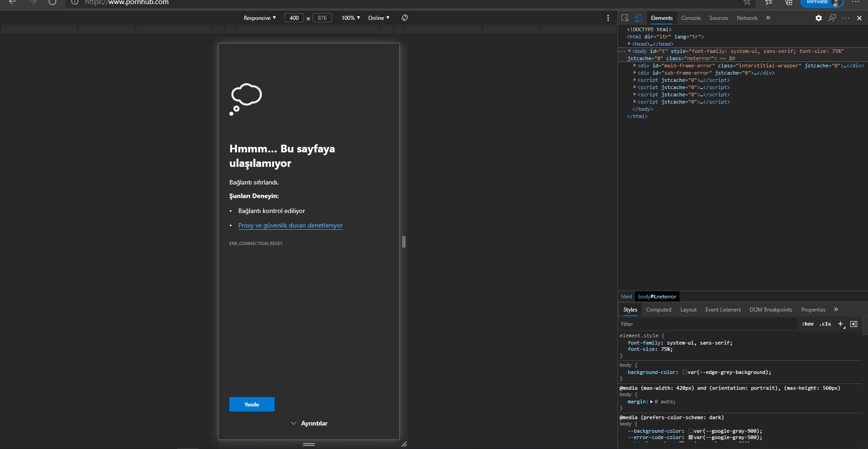
Task: Click the InPrivate profile badge
Action: coord(822,3)
